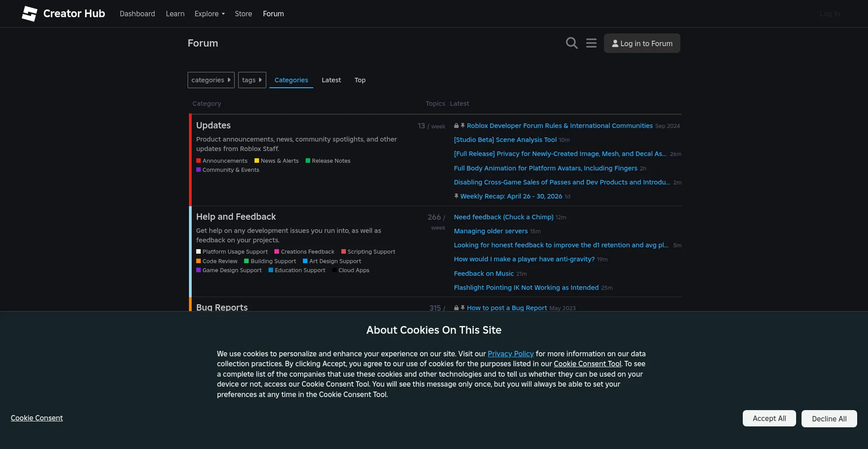Open the Explore dropdown menu

coord(209,14)
